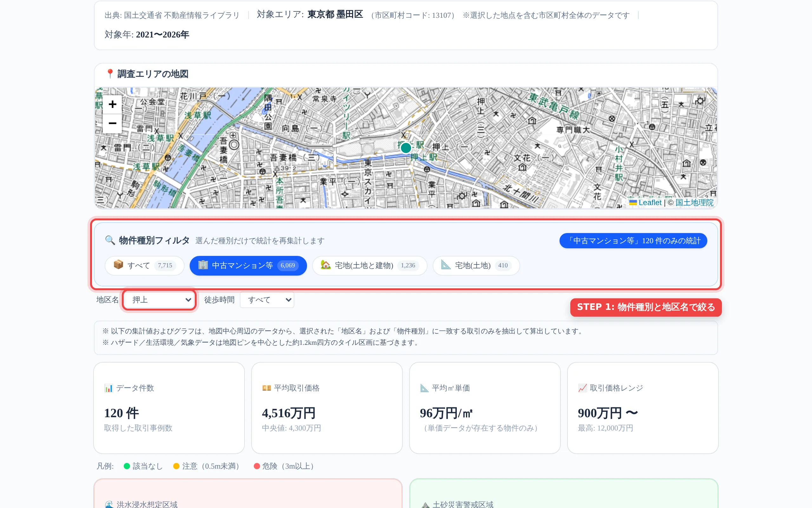Image resolution: width=812 pixels, height=508 pixels.
Task: Click the 土砂災害警戒区域 card heading
Action: 463,504
